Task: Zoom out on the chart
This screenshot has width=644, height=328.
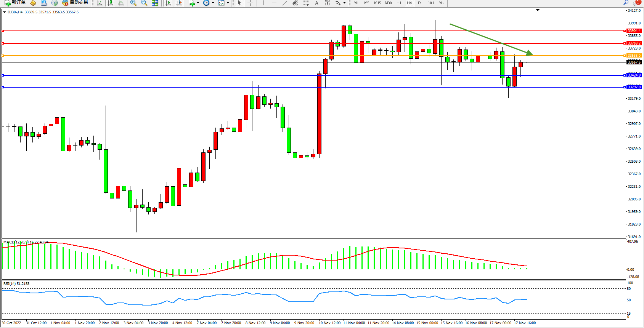Action: pos(144,3)
